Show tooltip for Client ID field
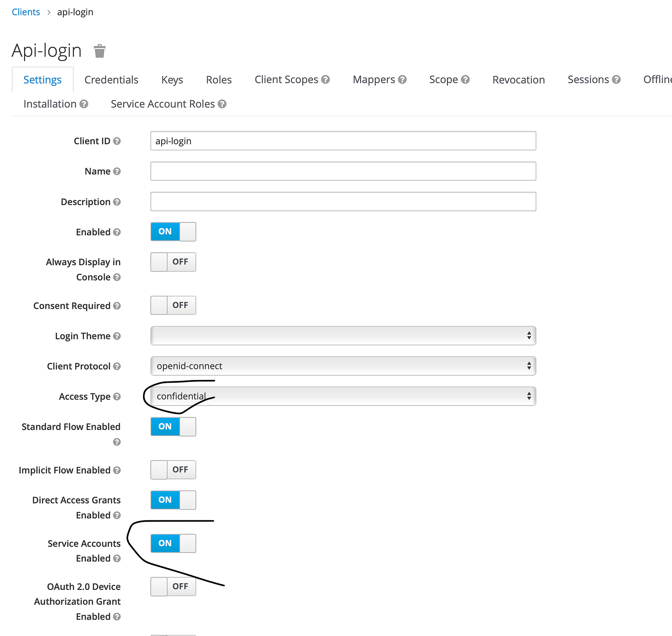Image resolution: width=672 pixels, height=636 pixels. point(117,141)
